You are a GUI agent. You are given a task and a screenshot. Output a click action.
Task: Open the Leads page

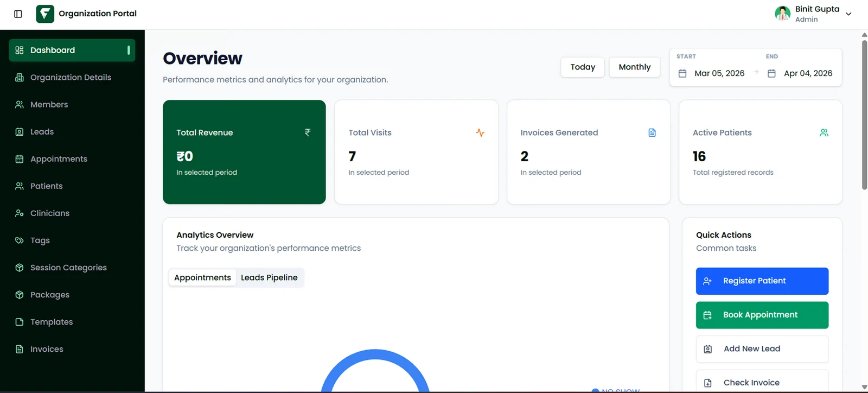pyautogui.click(x=72, y=131)
